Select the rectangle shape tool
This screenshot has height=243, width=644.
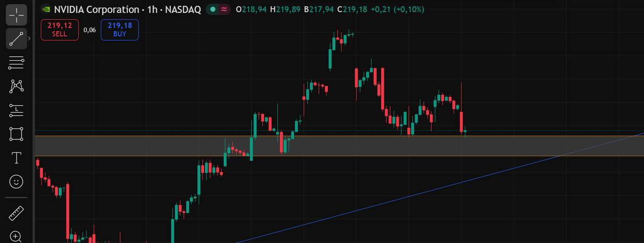coord(16,134)
